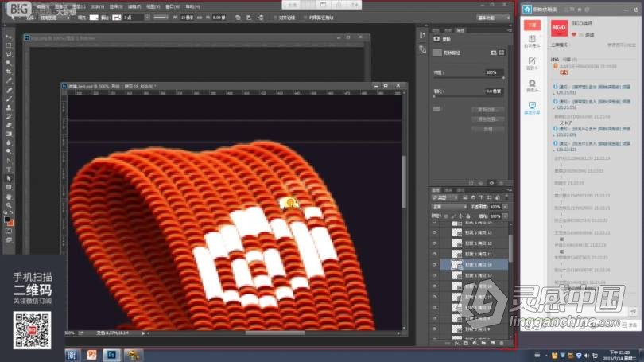Switch to the Channels tab in Layers panel
644x362 pixels.
click(448, 190)
